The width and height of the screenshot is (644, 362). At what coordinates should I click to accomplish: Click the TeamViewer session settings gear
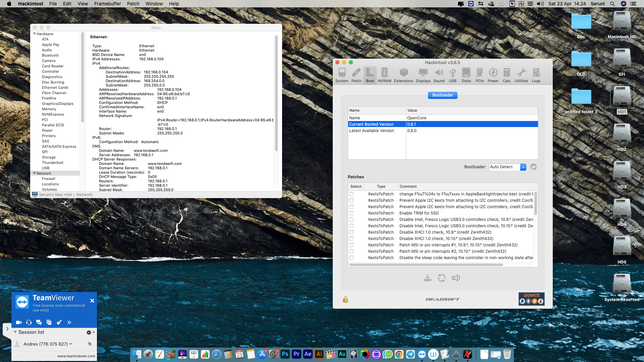(x=89, y=333)
